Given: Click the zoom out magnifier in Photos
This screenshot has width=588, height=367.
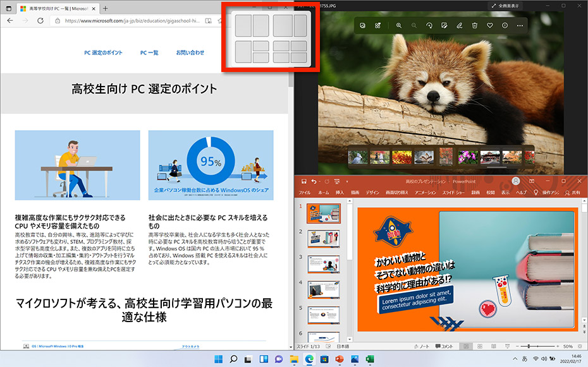Looking at the screenshot, I should [x=414, y=25].
